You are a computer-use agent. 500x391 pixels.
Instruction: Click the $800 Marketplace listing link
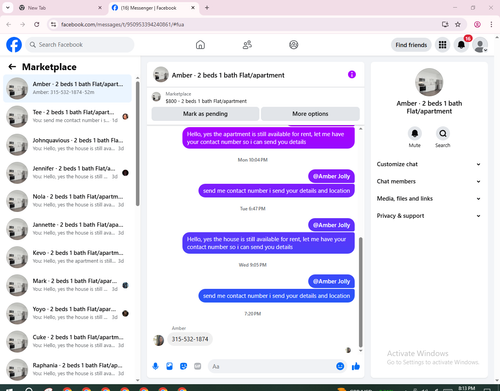coord(206,101)
